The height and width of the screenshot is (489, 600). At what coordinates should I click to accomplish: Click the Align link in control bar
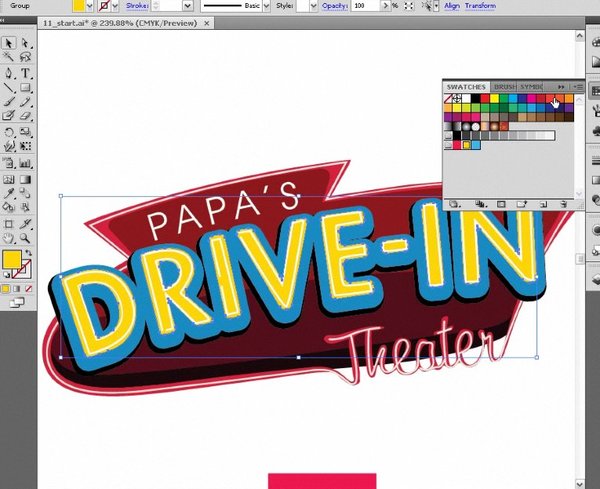tap(452, 6)
